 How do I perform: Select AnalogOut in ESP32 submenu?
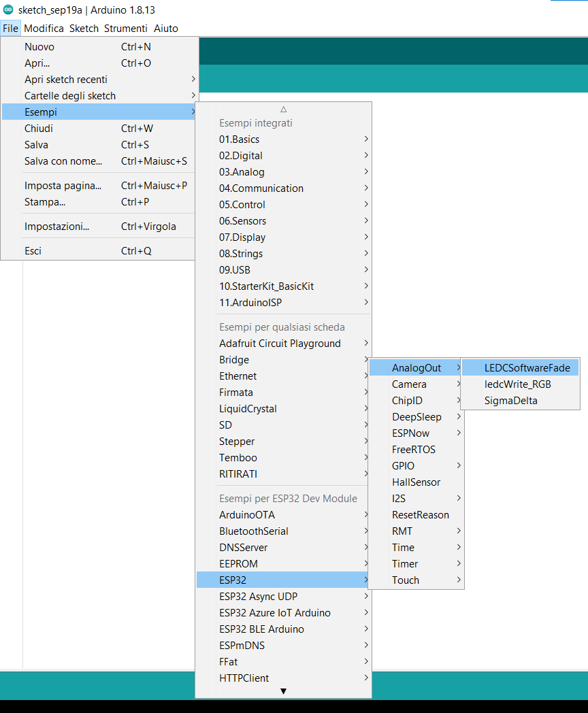(x=416, y=368)
